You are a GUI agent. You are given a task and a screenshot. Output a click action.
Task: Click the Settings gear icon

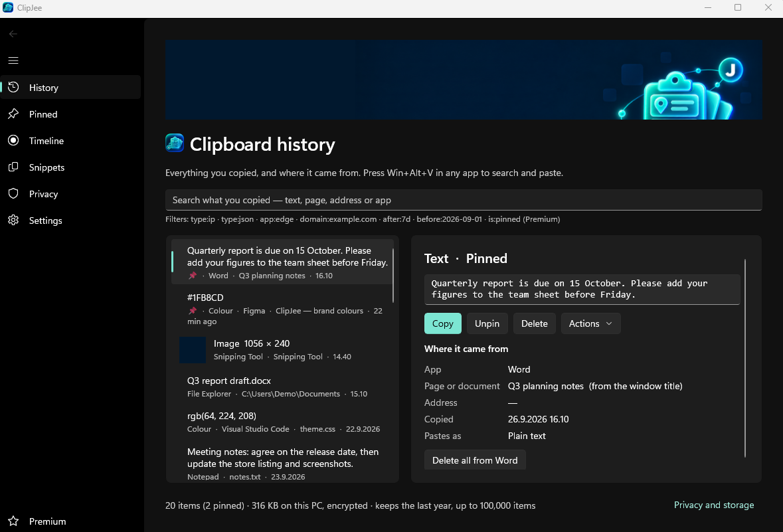(13, 220)
